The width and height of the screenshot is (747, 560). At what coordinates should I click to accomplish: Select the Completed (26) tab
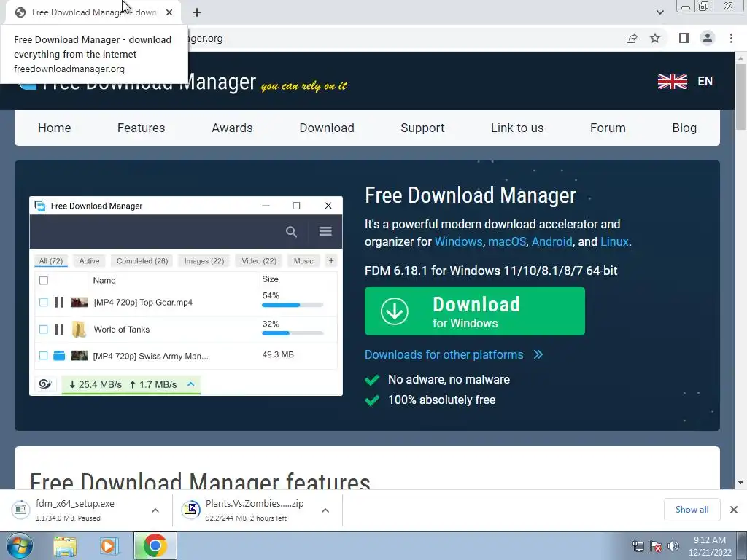(x=142, y=261)
